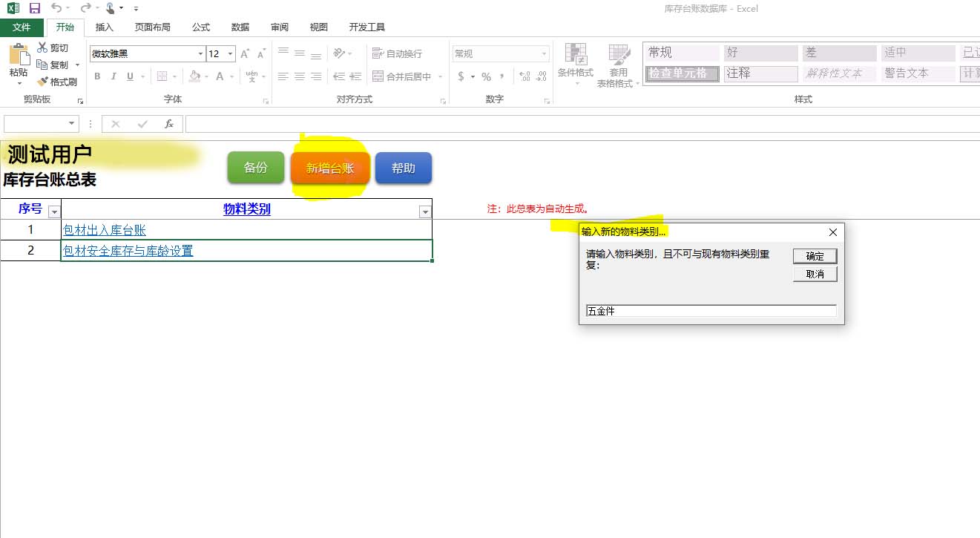Click the Format Painter (格式刷) icon
980x538 pixels.
click(57, 82)
